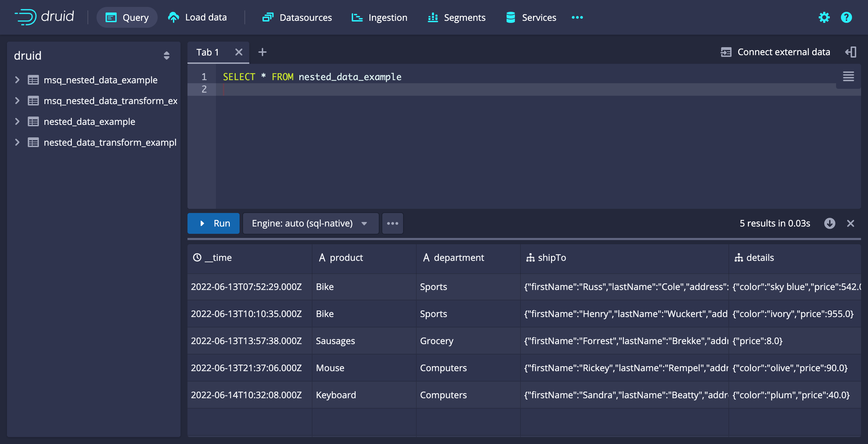Click the plus add new tab icon
The height and width of the screenshot is (444, 868).
(x=262, y=52)
